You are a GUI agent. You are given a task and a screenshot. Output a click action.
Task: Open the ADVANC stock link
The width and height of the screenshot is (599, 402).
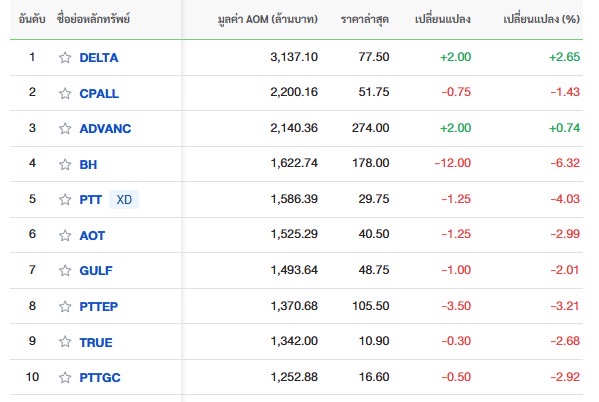[x=105, y=129]
